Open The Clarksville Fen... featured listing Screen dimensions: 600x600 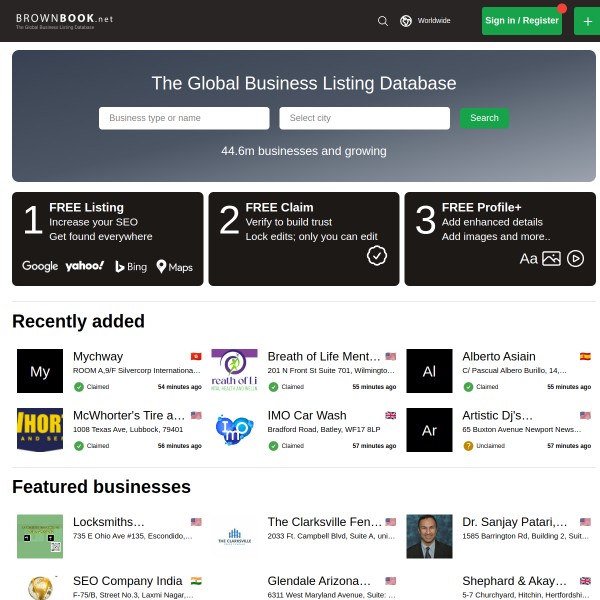point(324,522)
